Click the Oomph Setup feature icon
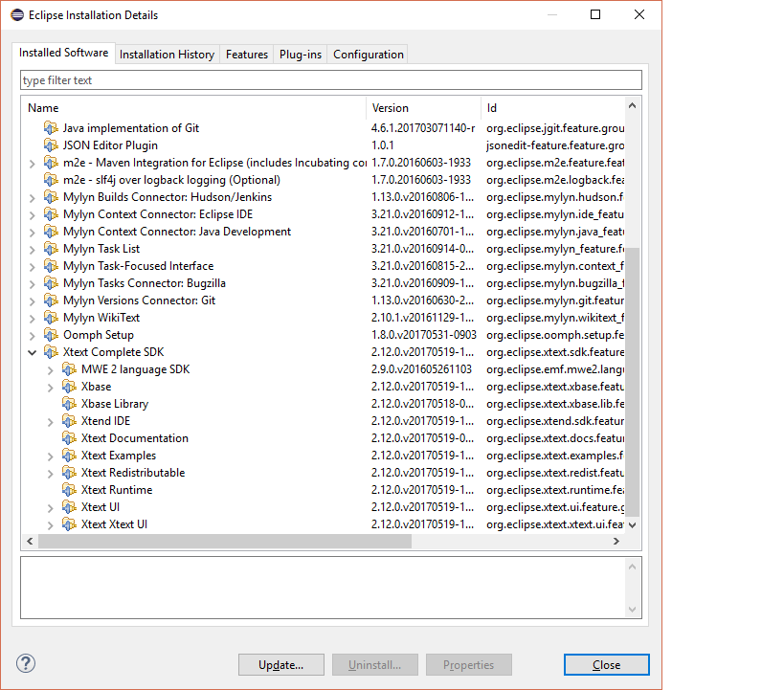Viewport: 784px width, 690px height. 51,335
